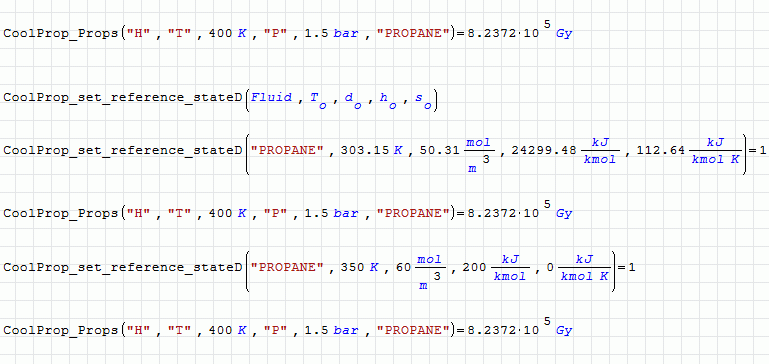Select the 24299.48 kJ/kmol enthalpy value
The height and width of the screenshot is (364, 769).
(x=565, y=150)
